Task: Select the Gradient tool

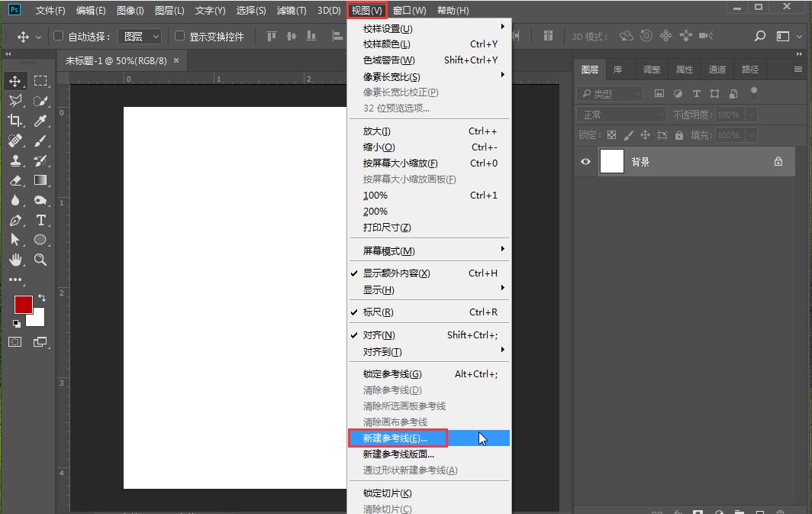Action: [x=41, y=180]
